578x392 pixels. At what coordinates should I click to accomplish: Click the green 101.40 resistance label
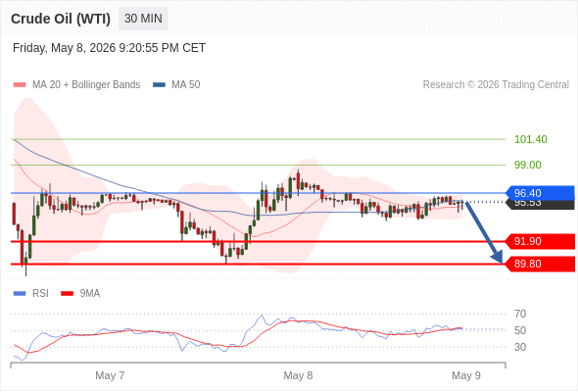pos(531,139)
